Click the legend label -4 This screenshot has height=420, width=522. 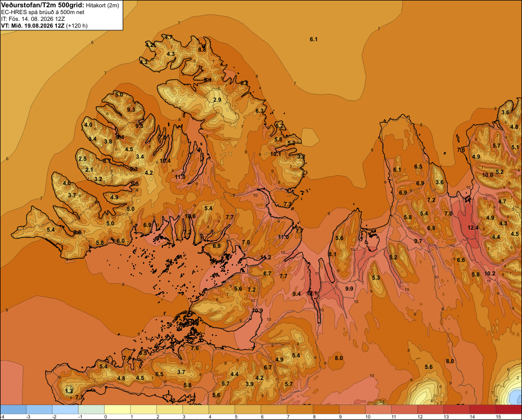(2, 417)
